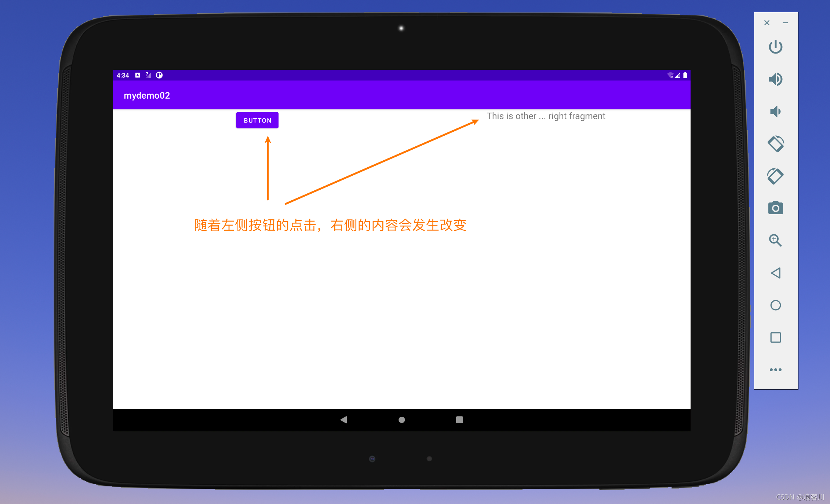Take a screenshot with the camera icon

[x=776, y=208]
